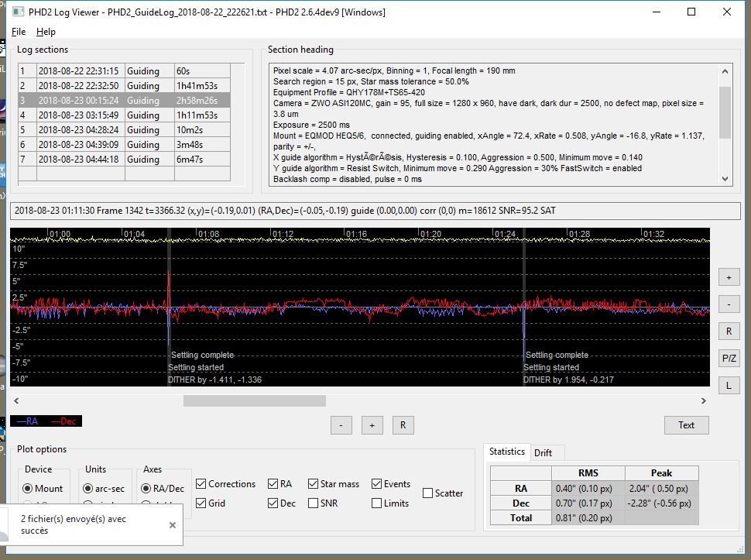Select log section 1, 22:31:15 Guiding 60s

coord(124,71)
